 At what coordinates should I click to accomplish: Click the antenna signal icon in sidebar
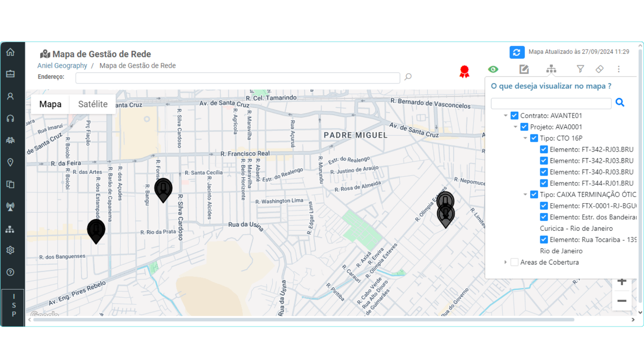(10, 207)
